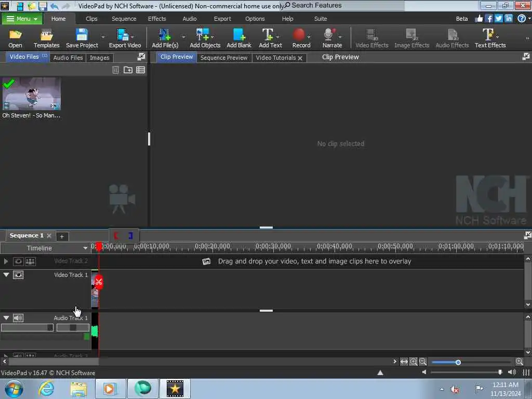Screen dimensions: 532x399
Task: Switch media bin to list view icon
Action: (x=140, y=70)
